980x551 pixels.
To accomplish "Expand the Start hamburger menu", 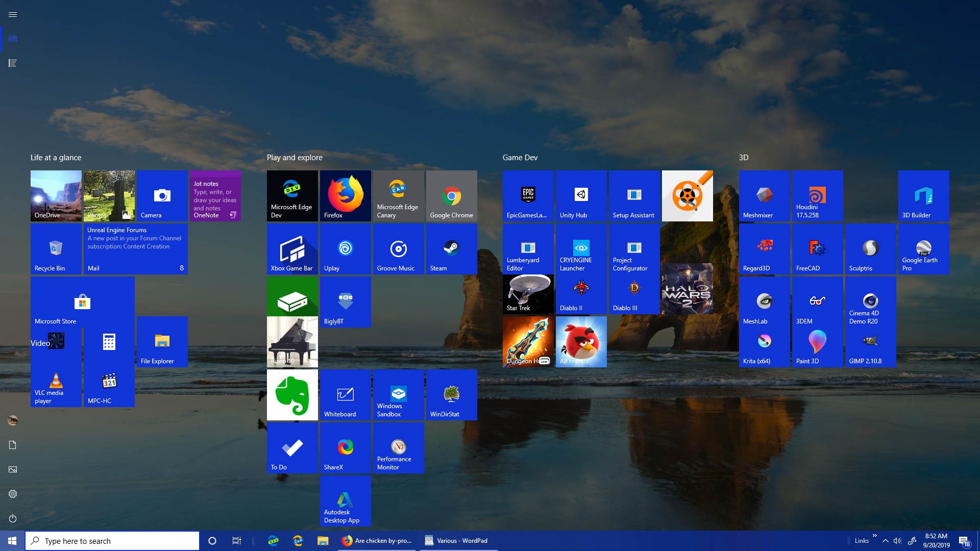I will pyautogui.click(x=13, y=14).
